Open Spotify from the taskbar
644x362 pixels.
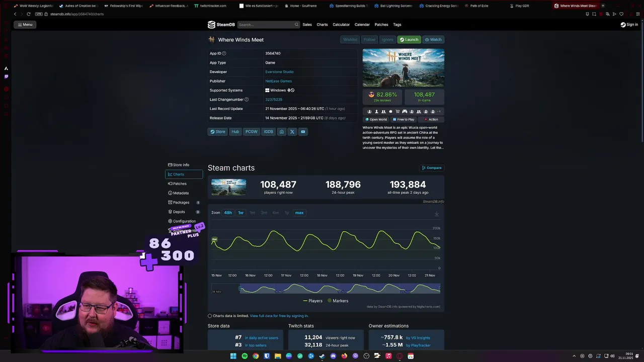coord(245,356)
